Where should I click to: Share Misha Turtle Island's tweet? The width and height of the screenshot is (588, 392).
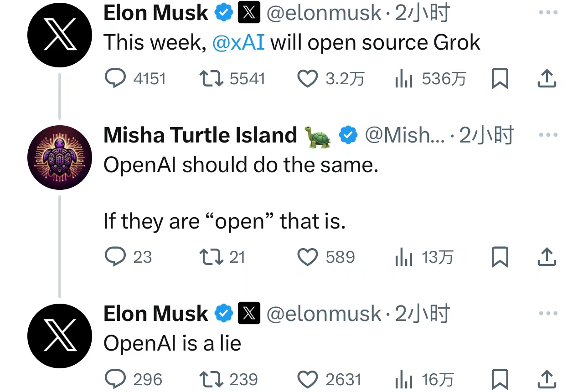coord(547,257)
